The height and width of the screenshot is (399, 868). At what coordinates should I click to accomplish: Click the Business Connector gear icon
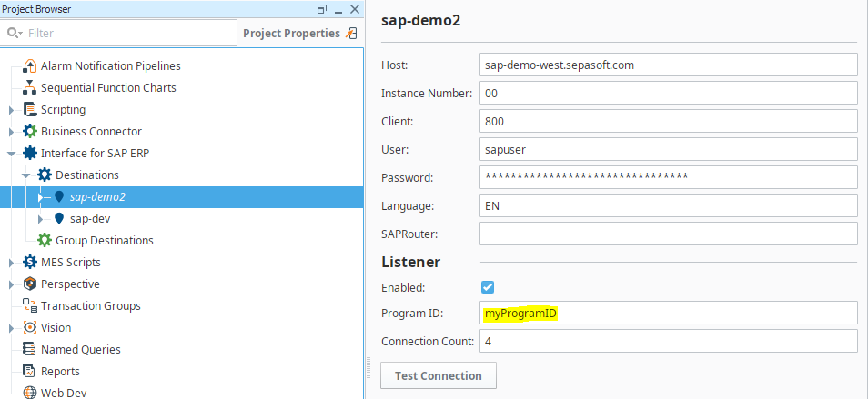pos(30,132)
